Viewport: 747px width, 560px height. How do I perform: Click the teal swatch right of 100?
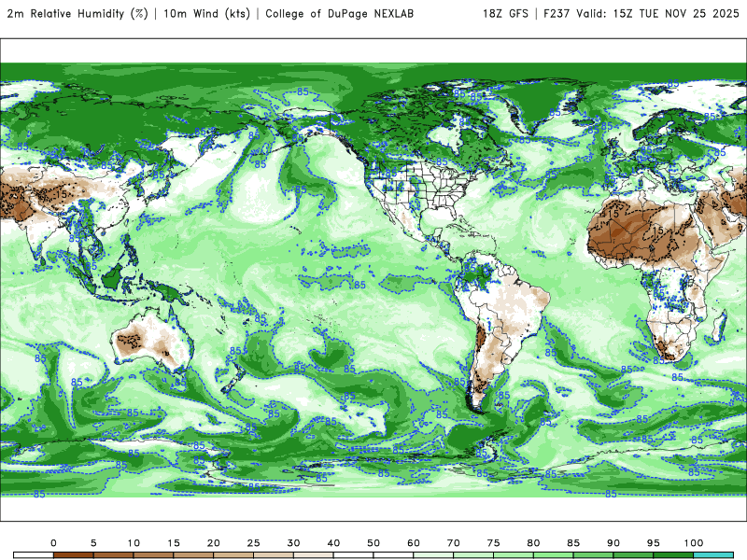tap(713, 555)
